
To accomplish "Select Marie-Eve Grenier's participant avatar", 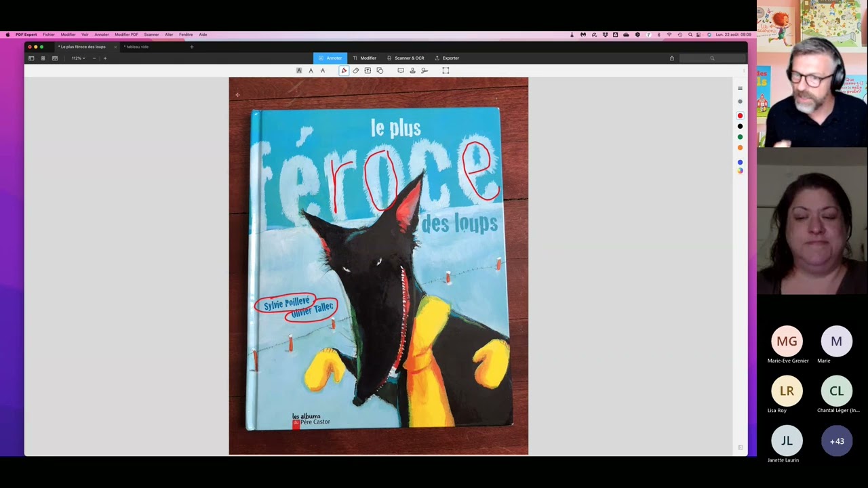I will click(787, 342).
